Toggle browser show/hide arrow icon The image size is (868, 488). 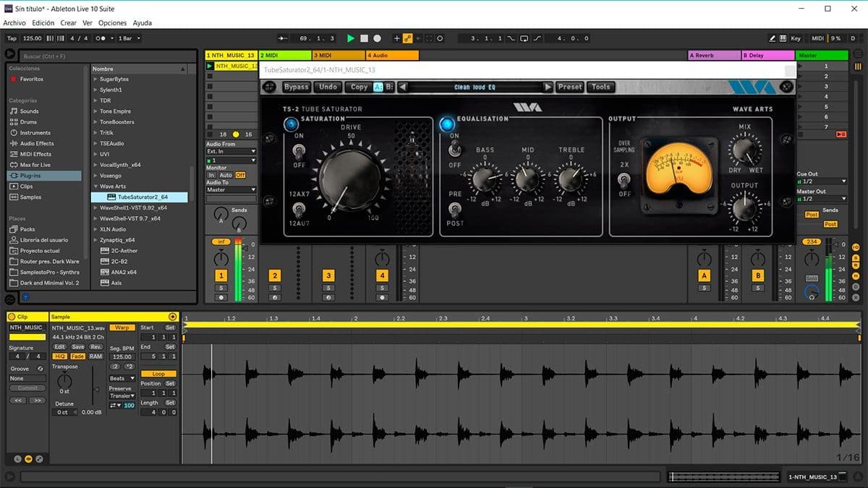tap(10, 54)
